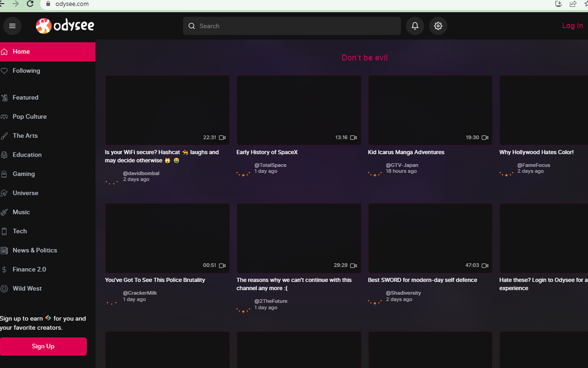Click 'The reasons why we can't continue' title

pyautogui.click(x=294, y=284)
